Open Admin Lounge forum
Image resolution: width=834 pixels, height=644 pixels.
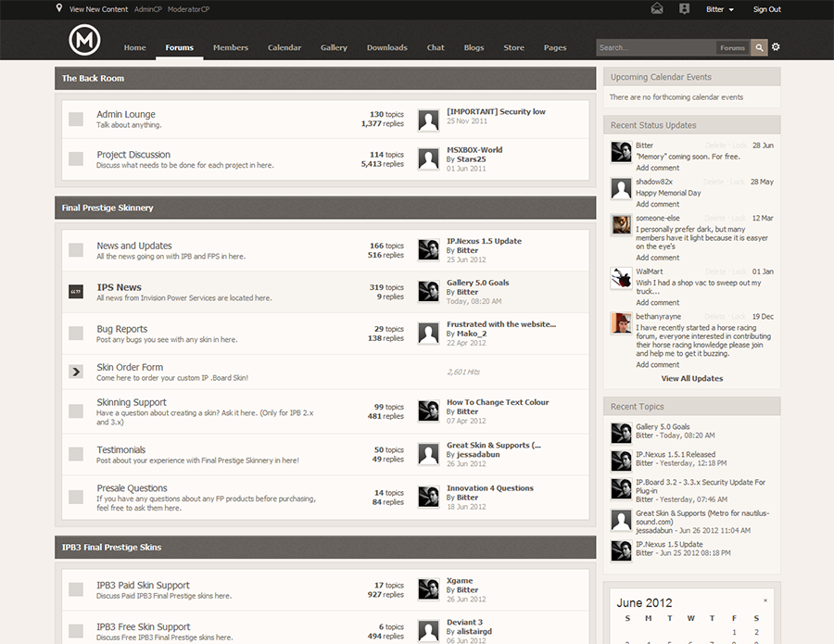click(x=125, y=114)
